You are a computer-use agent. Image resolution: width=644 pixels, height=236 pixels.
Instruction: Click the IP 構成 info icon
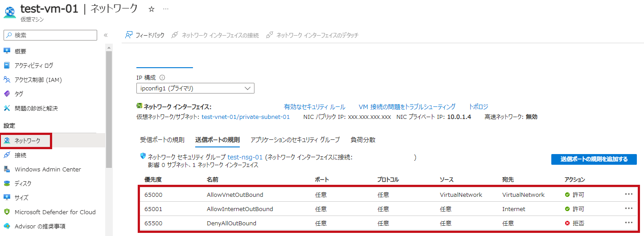tap(162, 77)
